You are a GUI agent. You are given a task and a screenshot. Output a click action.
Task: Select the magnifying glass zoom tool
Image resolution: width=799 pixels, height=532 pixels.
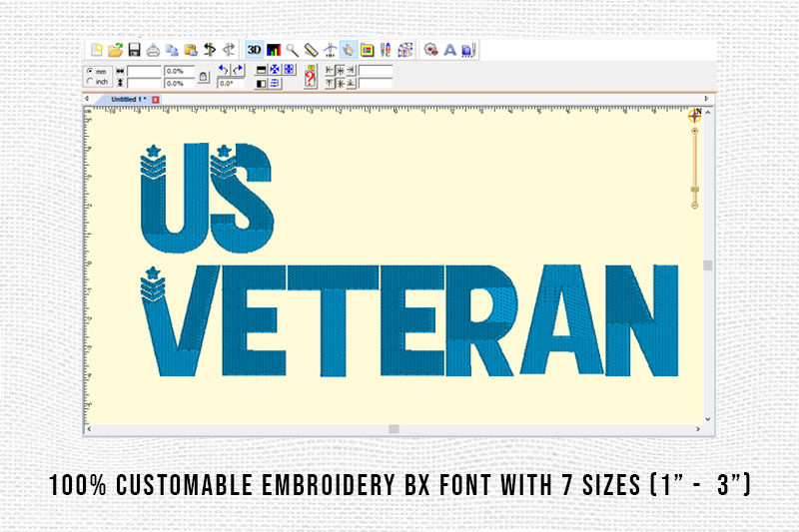(x=292, y=50)
